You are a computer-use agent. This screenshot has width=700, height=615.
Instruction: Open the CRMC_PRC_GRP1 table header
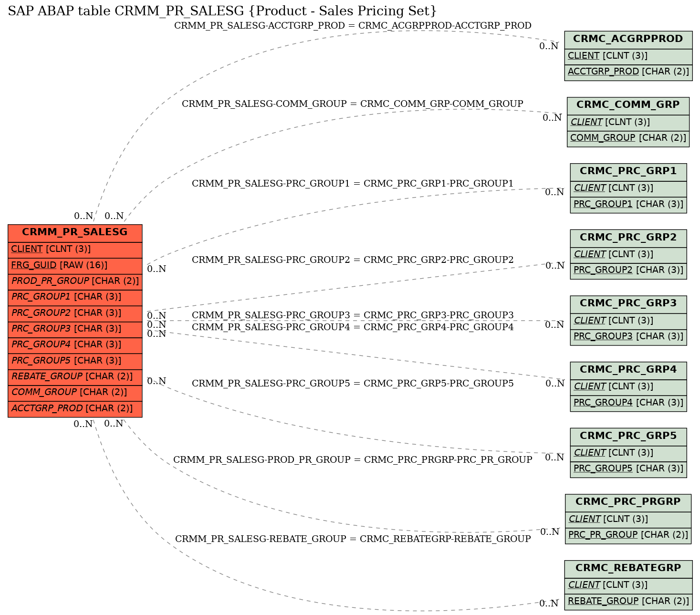[x=628, y=172]
